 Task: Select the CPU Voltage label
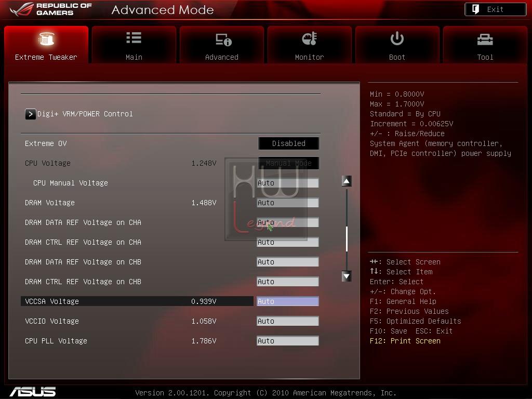[x=47, y=163]
